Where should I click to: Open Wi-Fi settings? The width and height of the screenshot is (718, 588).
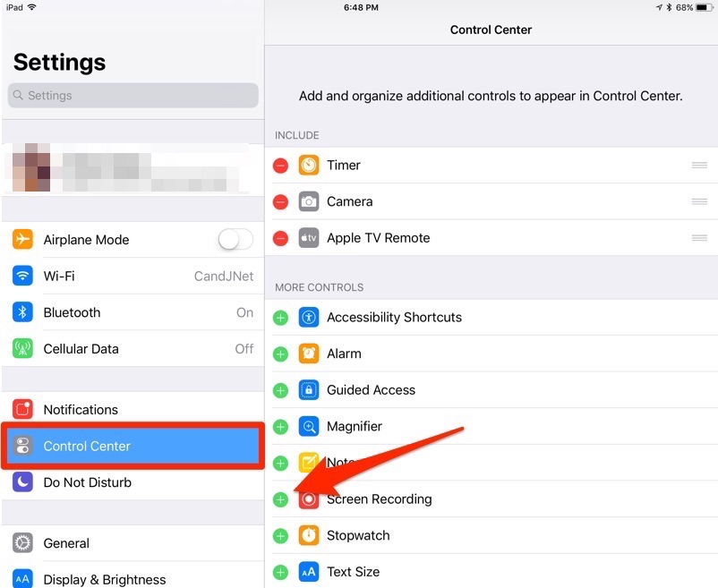tap(134, 277)
